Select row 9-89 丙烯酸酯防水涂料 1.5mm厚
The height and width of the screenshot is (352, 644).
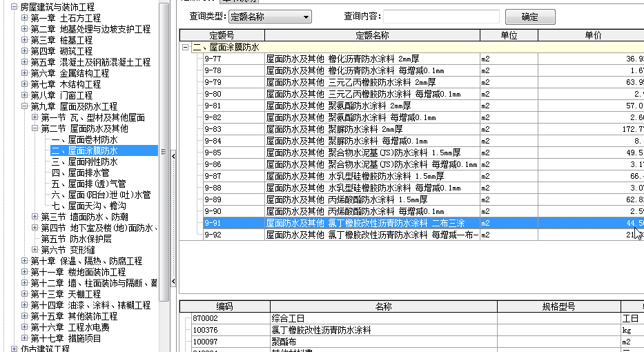coord(424,199)
